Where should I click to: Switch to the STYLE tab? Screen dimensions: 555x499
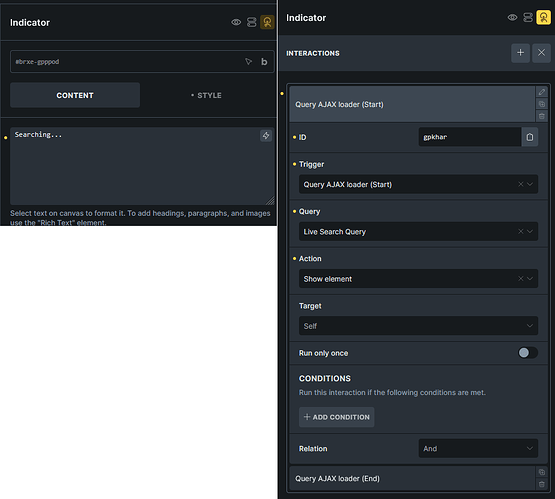(206, 95)
